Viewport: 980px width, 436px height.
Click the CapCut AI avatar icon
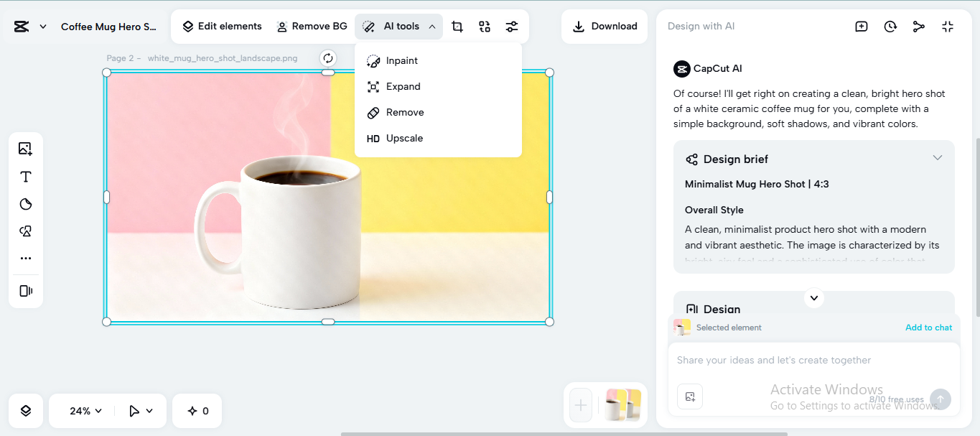pyautogui.click(x=681, y=69)
